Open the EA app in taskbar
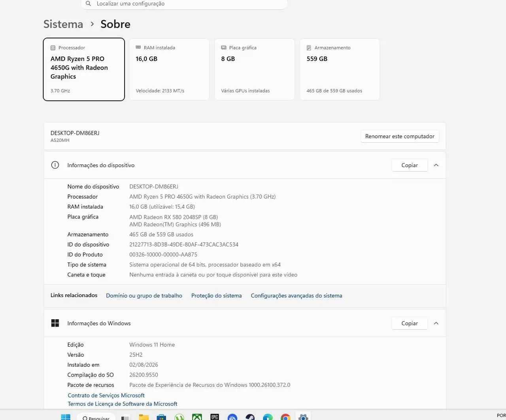Image resolution: width=506 pixels, height=420 pixels. 232,417
